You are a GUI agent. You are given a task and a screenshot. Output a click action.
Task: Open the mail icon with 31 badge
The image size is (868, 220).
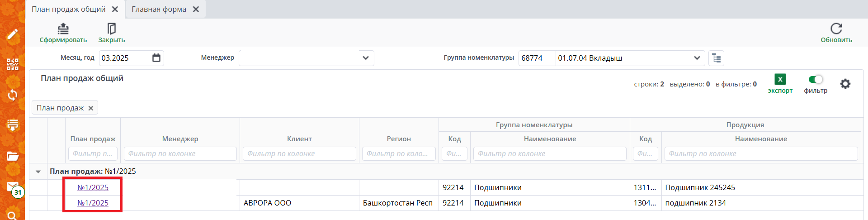tap(13, 187)
